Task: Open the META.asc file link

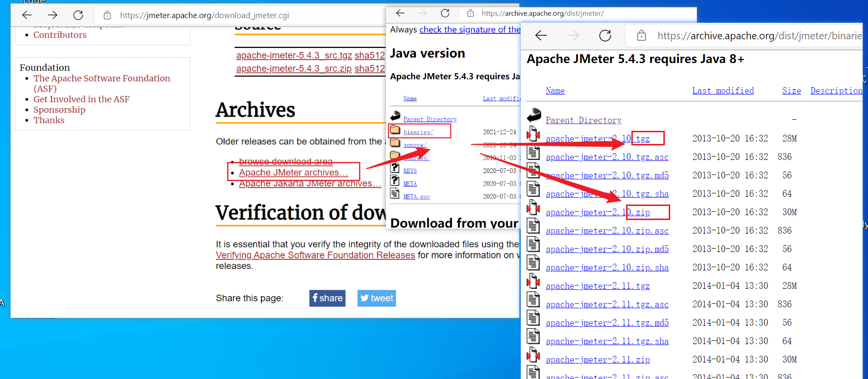Action: click(417, 196)
